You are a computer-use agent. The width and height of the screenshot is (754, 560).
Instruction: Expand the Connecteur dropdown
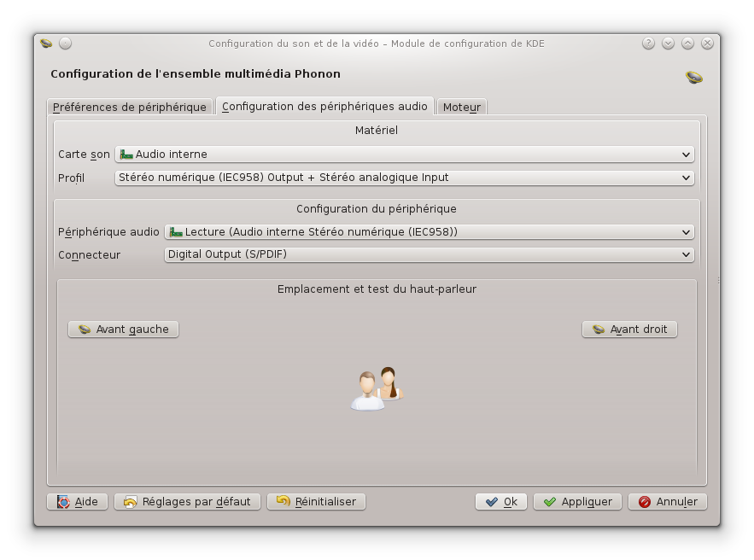[x=430, y=254]
